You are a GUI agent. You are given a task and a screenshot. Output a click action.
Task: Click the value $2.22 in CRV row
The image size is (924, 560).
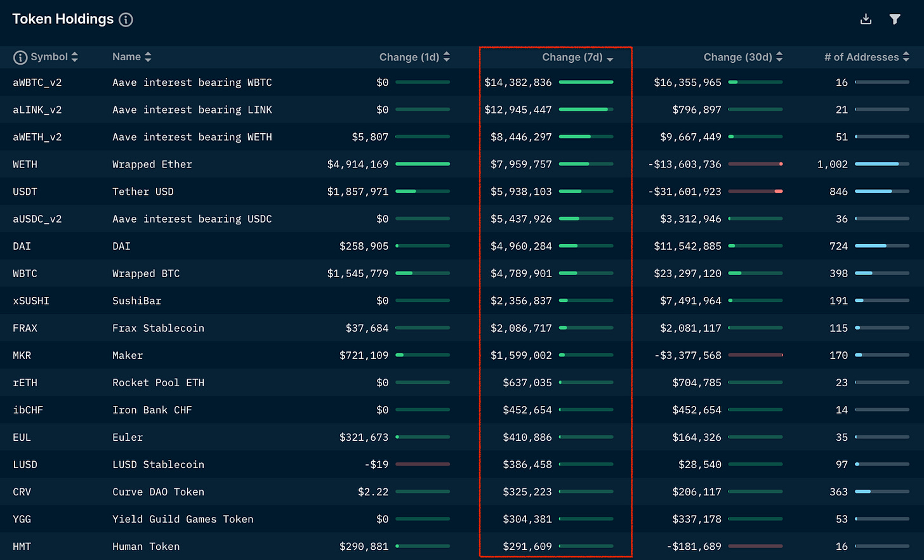pyautogui.click(x=373, y=492)
